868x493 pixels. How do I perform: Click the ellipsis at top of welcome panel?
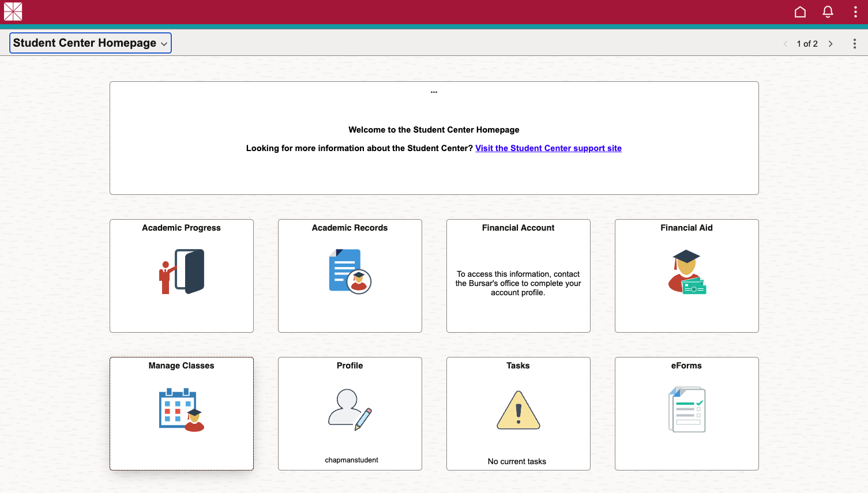coord(434,92)
